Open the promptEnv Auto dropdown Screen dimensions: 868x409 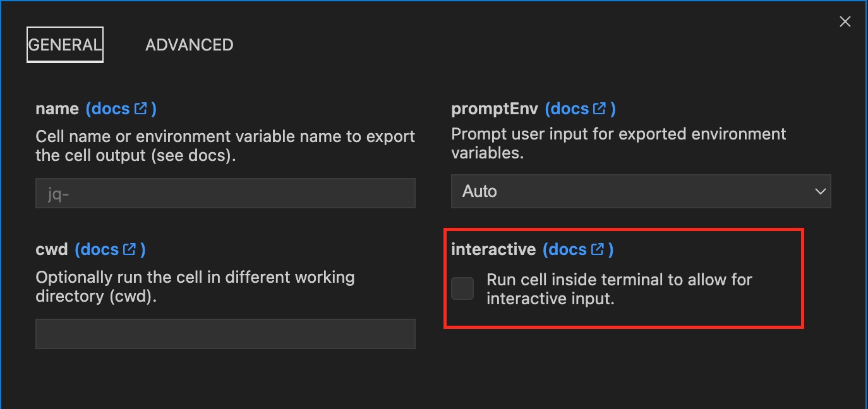pyautogui.click(x=632, y=191)
